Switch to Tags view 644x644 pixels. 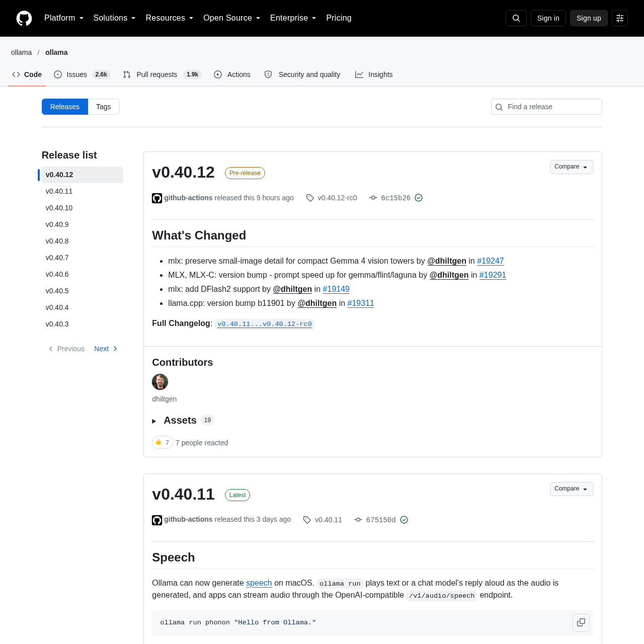point(104,107)
